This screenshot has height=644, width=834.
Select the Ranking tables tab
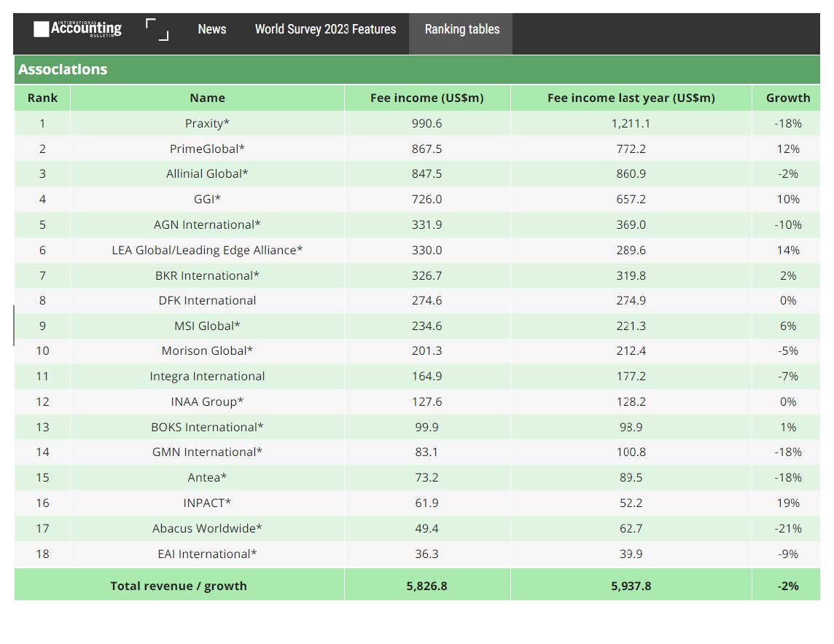pos(461,29)
